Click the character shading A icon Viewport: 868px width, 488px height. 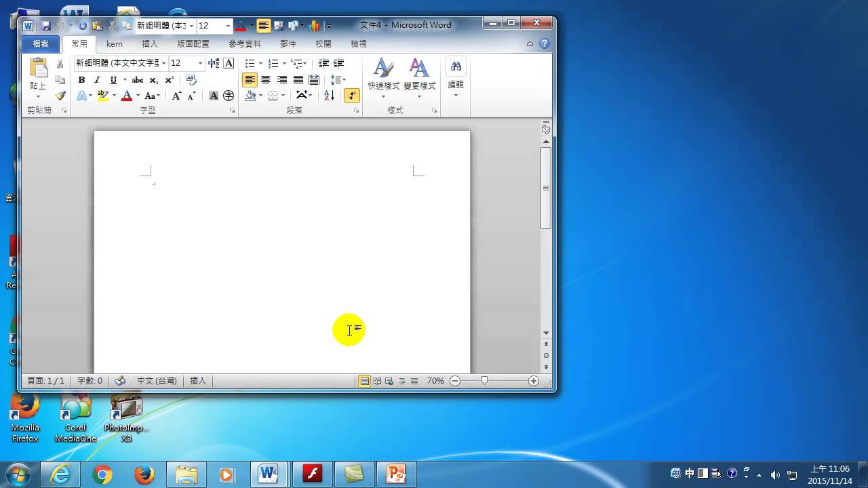[214, 96]
